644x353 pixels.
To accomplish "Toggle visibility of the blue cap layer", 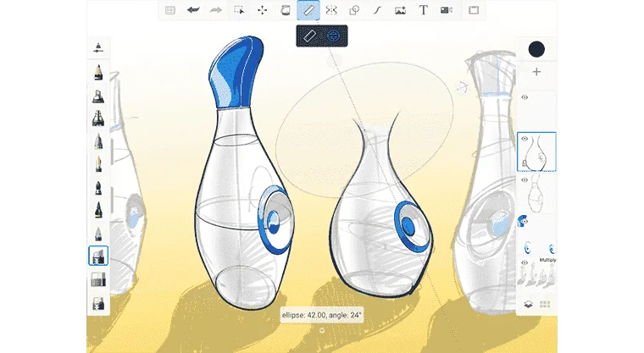I will pos(524,222).
